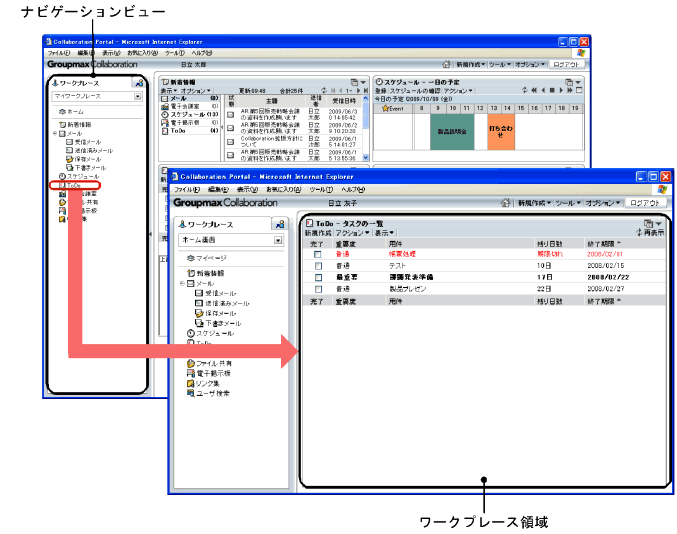
Task: Open portlet layout icon in ToDo panel header
Action: [x=648, y=223]
